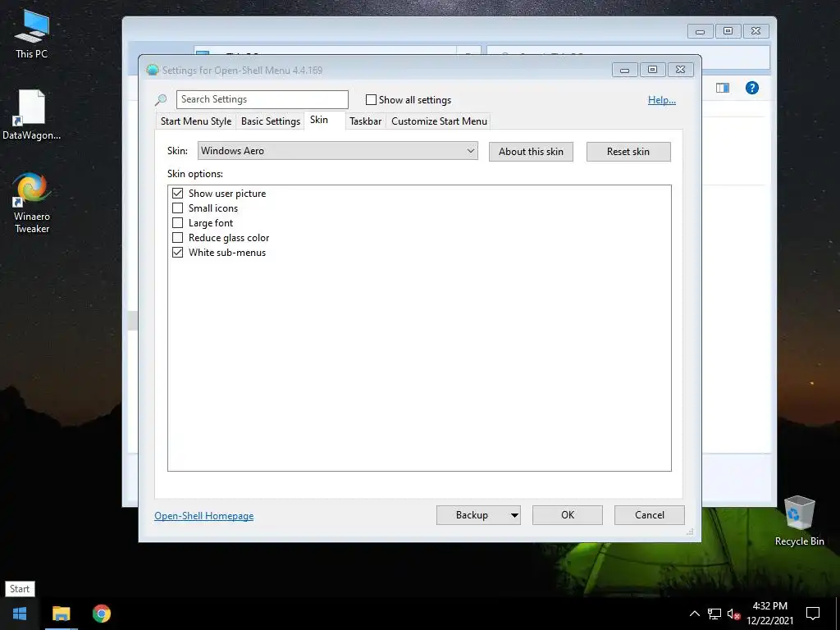Select Winaero Tweaker desktop shortcut

(x=32, y=203)
